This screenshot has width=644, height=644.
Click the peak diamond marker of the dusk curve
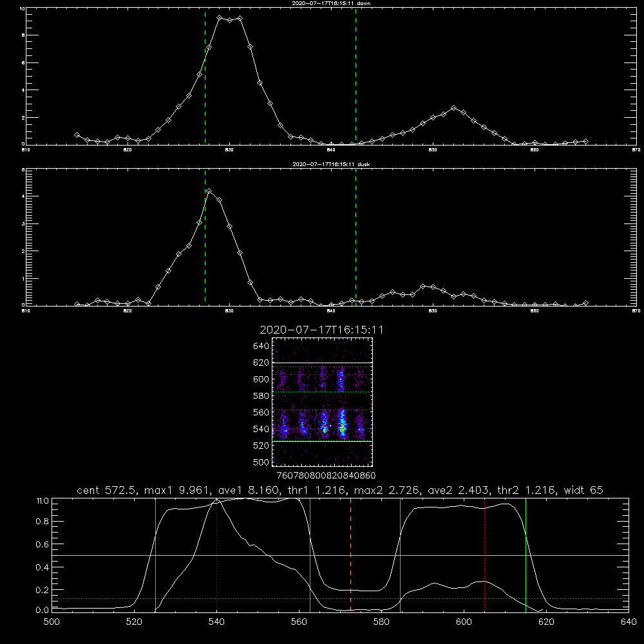click(x=209, y=191)
